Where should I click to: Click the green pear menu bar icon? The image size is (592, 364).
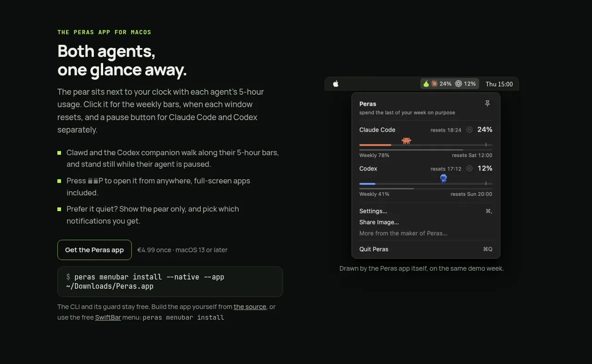point(426,84)
